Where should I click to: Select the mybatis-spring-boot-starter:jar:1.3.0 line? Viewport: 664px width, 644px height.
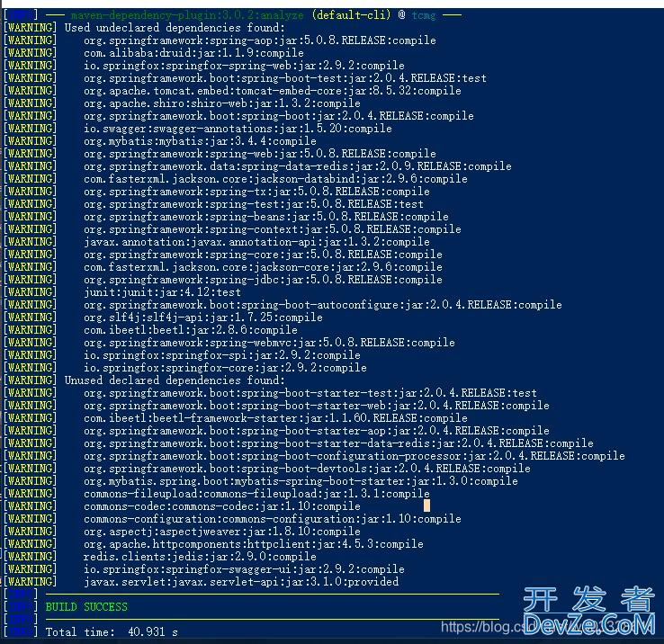coord(301,481)
